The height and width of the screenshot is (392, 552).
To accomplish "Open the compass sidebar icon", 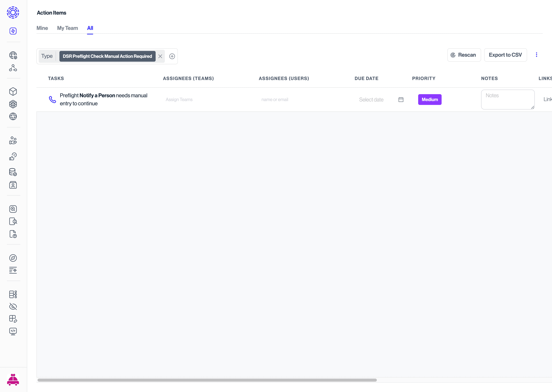I will pos(13,258).
